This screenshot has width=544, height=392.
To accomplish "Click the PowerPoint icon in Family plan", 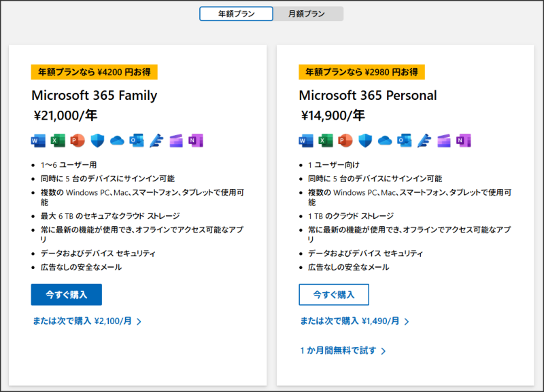I will point(78,141).
